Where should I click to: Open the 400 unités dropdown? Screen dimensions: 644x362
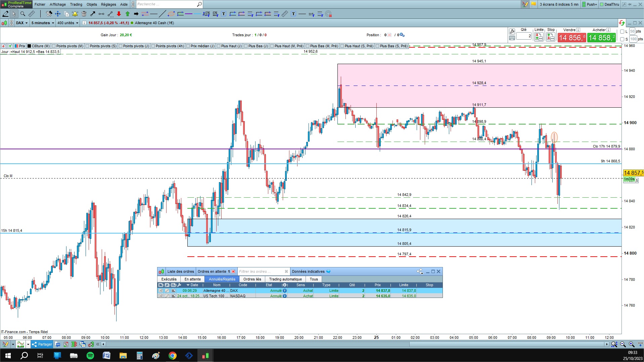[67, 23]
